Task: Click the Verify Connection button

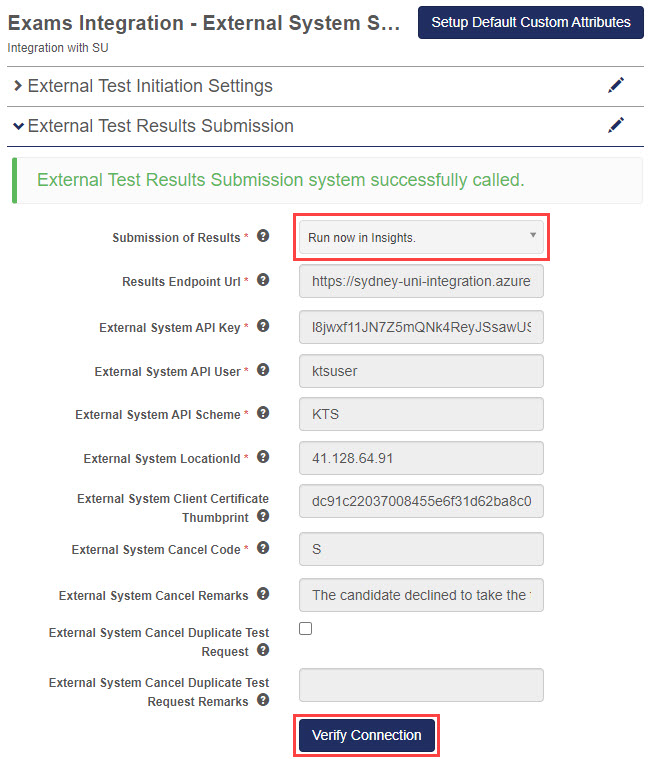Action: [x=366, y=735]
